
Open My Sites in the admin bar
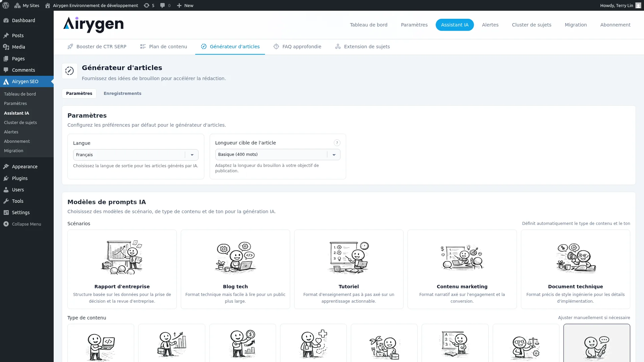(26, 5)
